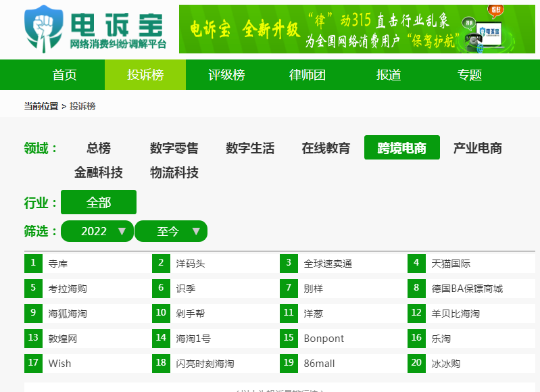Click the 当前位置 breadcrumb label
Screen dimensions: 540x392
[x=41, y=106]
